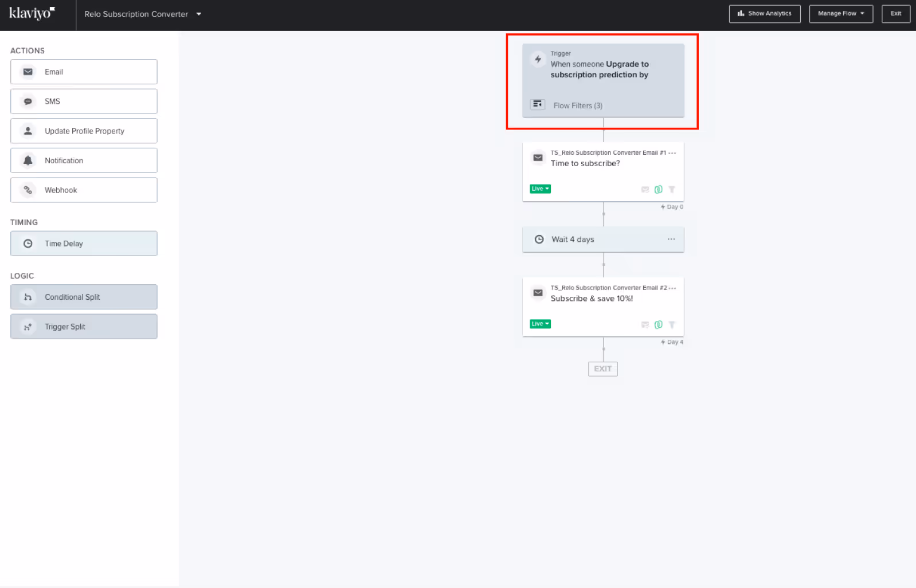
Task: Click green UTM tracking icon on Email #1
Action: [658, 190]
